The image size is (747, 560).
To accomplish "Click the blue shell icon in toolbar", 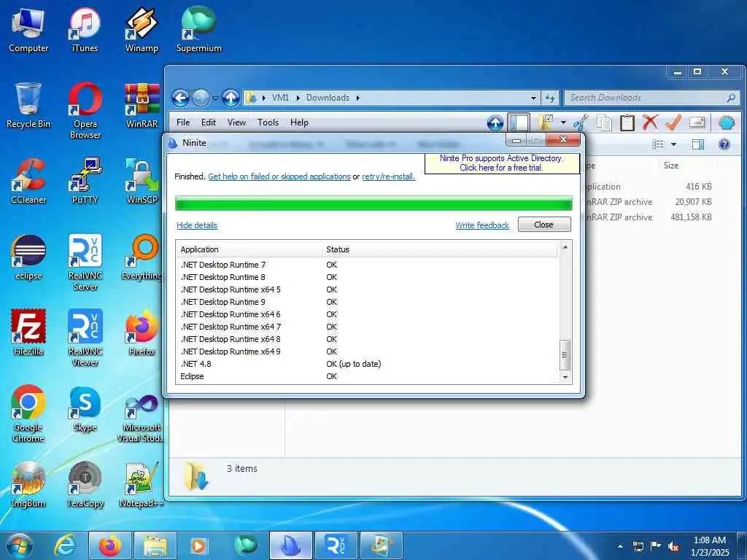I will 727,122.
